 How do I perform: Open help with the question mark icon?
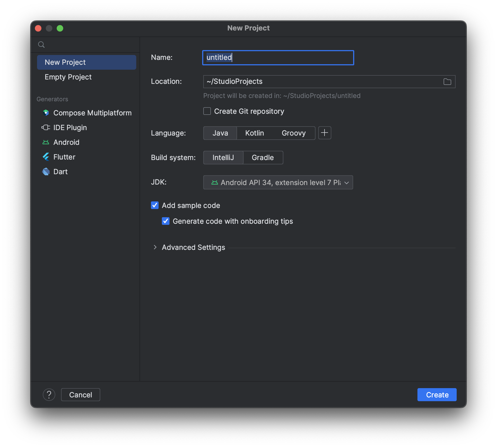coord(49,395)
